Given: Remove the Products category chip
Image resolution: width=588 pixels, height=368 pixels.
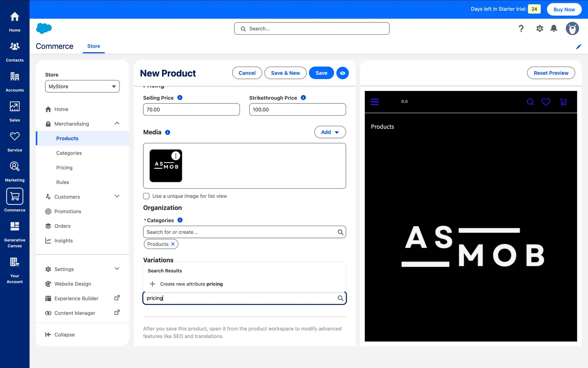Looking at the screenshot, I should pos(173,244).
